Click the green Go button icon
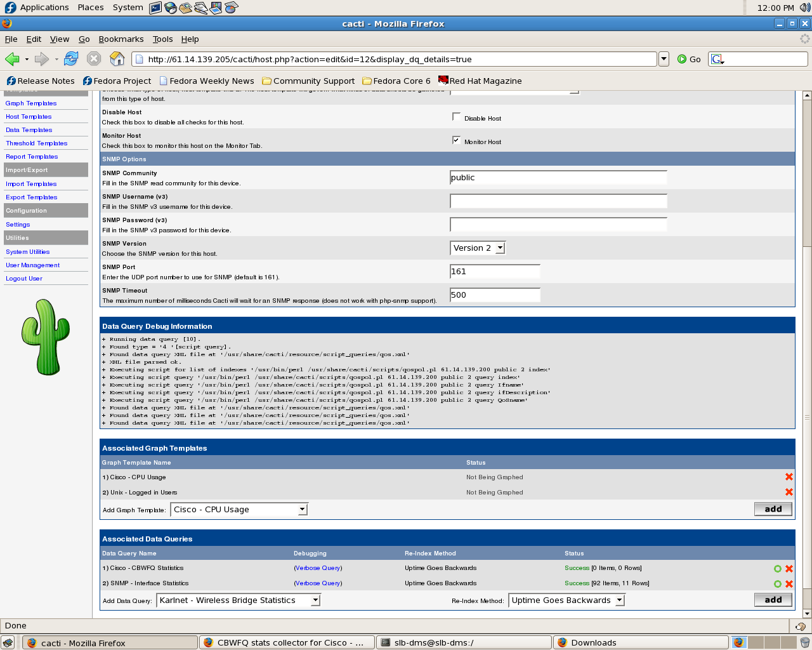This screenshot has width=812, height=650. pos(682,59)
